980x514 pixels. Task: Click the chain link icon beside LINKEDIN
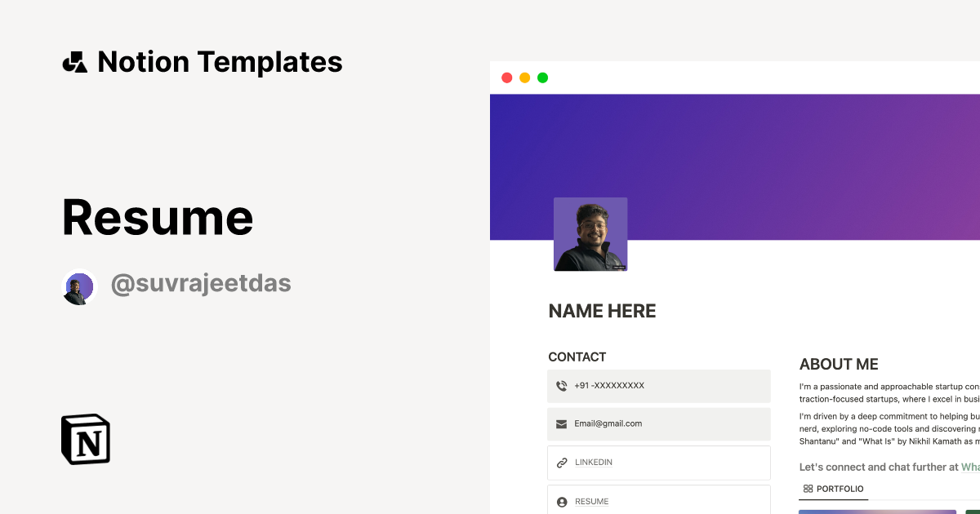[x=561, y=463]
